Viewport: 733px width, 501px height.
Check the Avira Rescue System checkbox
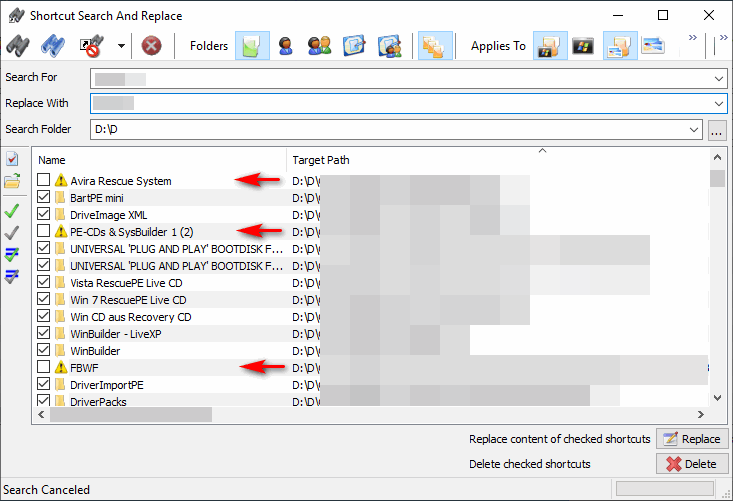(43, 179)
